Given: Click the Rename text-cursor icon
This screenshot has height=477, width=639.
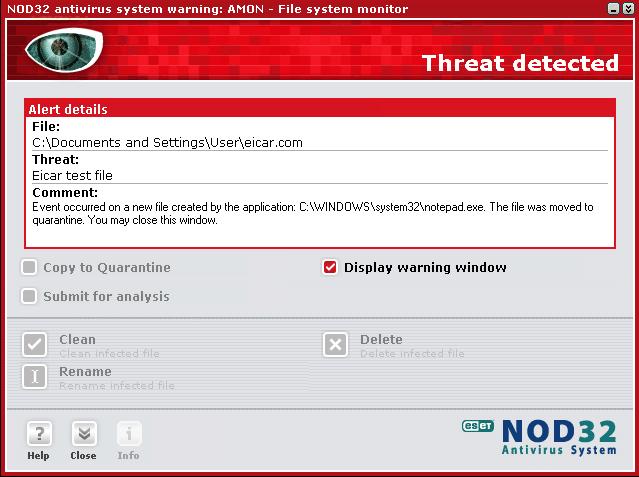Looking at the screenshot, I should click(x=35, y=376).
